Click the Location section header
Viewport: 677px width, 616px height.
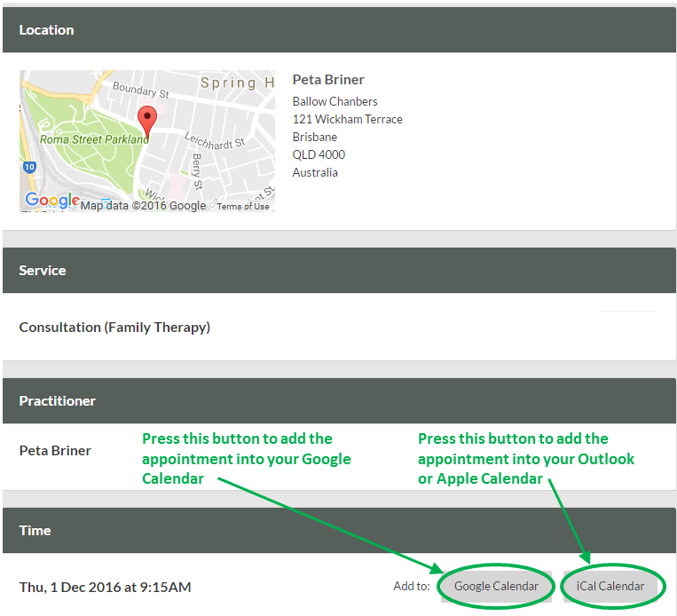coord(339,30)
